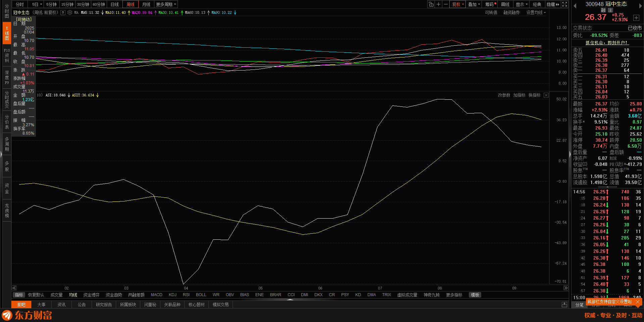Click the chart lock icon in toolbar
Screen dimensions: 644x322
[431, 4]
